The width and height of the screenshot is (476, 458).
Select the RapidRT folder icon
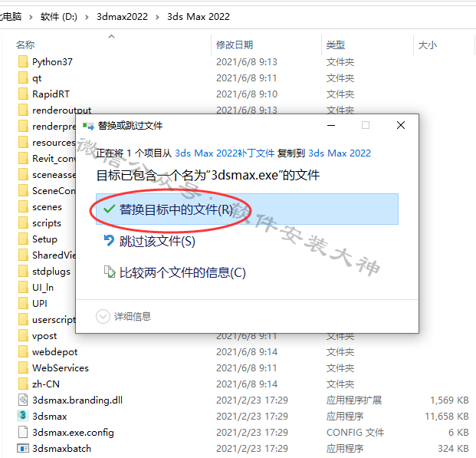(x=23, y=94)
